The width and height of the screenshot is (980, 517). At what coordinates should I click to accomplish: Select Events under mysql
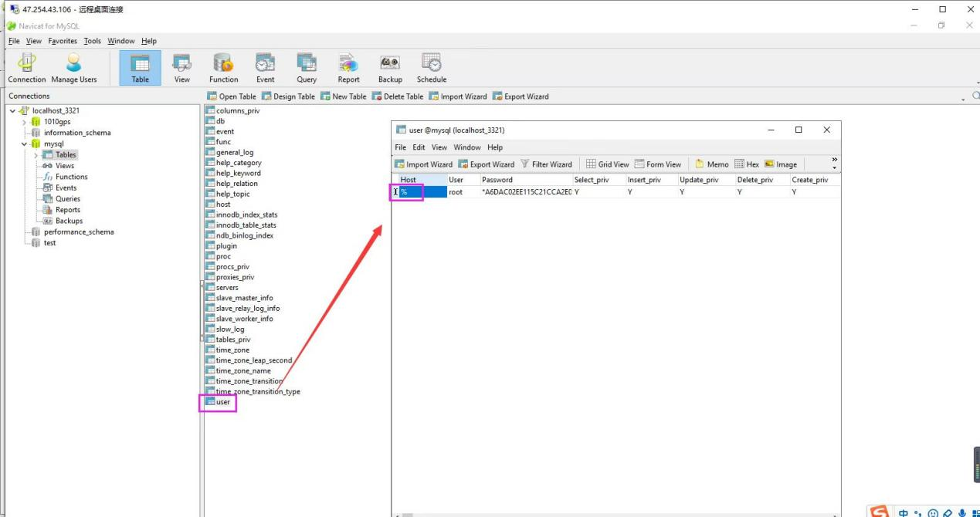(x=66, y=188)
